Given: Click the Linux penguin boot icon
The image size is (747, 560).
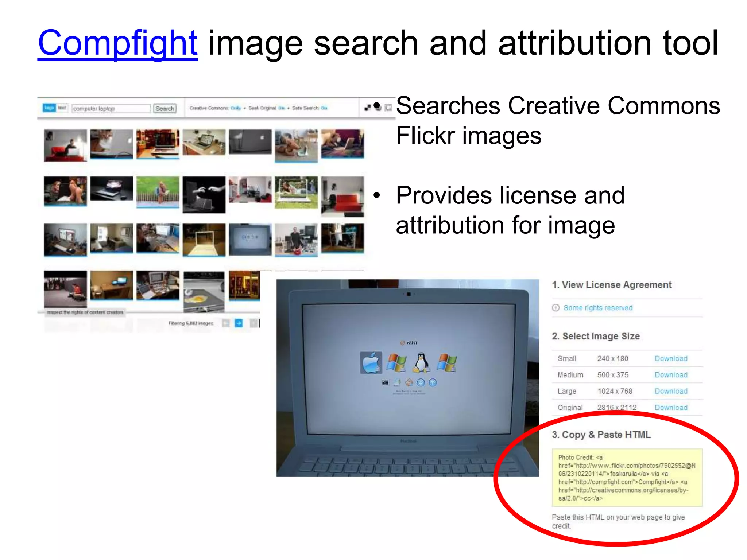Looking at the screenshot, I should pos(421,363).
